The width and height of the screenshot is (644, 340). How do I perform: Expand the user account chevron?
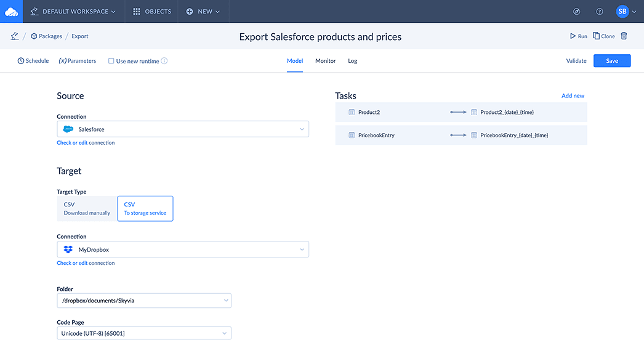(x=634, y=12)
